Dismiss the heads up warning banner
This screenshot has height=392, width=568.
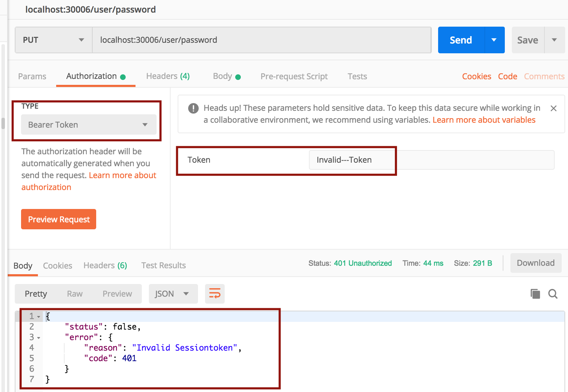pos(554,108)
